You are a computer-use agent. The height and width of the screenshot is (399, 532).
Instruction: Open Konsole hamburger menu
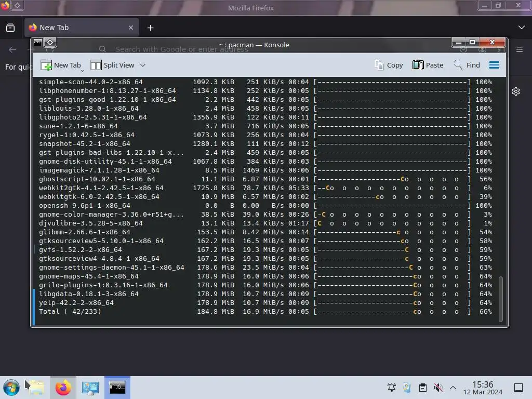click(x=494, y=65)
